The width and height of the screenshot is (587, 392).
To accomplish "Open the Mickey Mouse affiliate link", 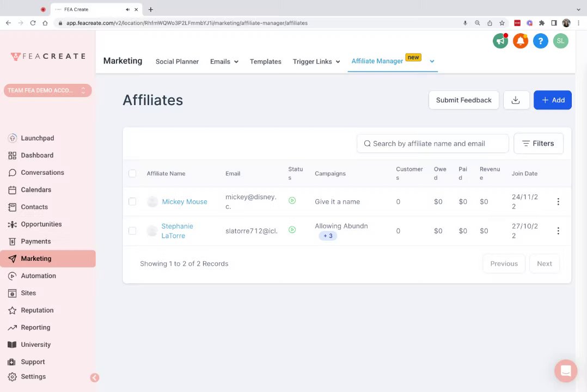I will pos(185,202).
